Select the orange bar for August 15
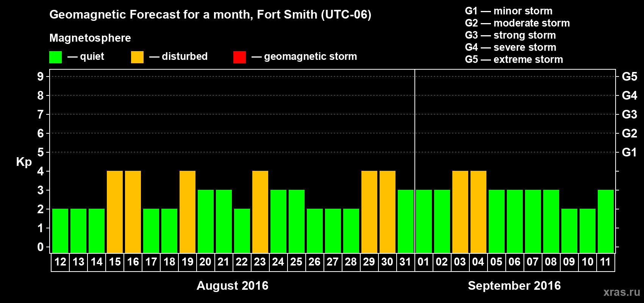This screenshot has width=644, height=303. pos(115,212)
